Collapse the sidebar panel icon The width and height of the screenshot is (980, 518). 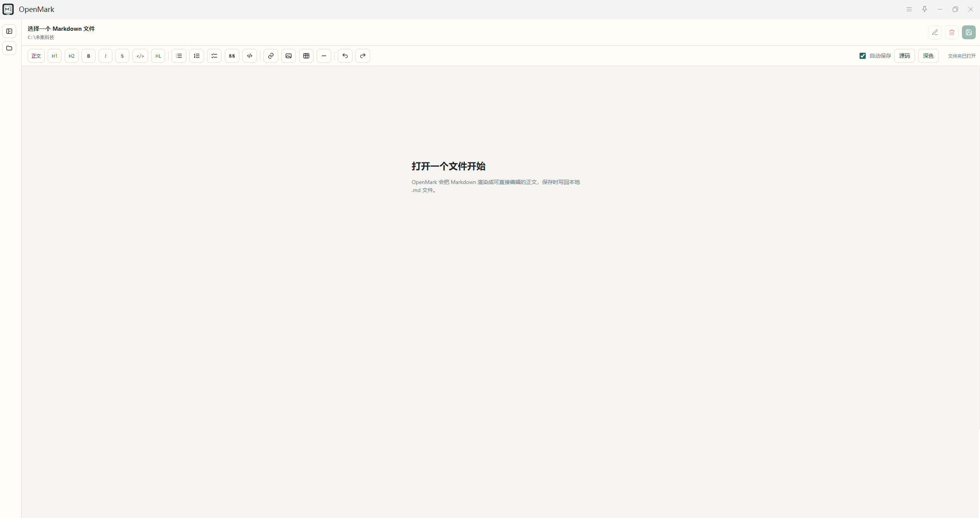coord(9,31)
